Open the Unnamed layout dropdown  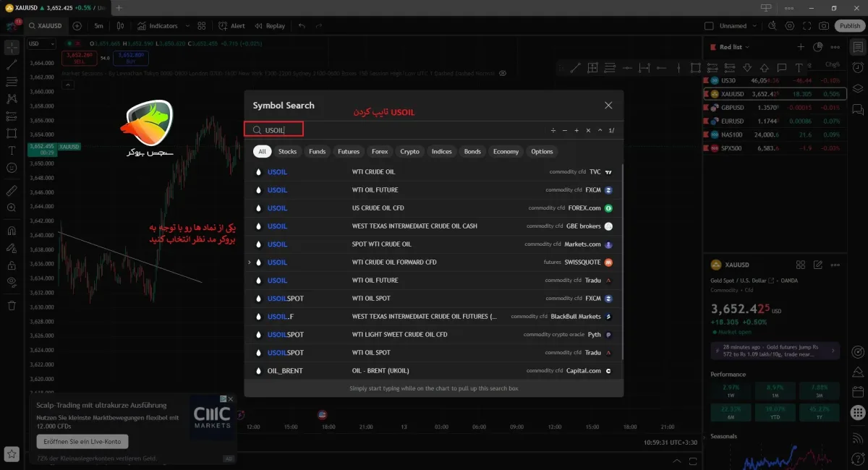pos(738,26)
